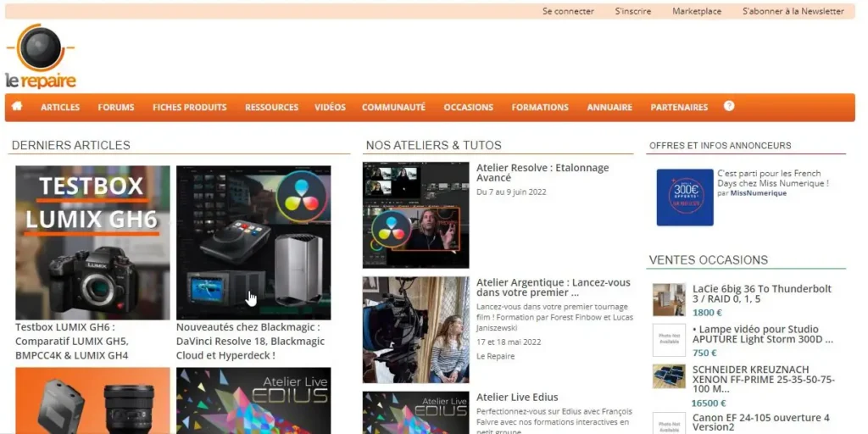Click the NOS ATELIERS & TUTOS heading
This screenshot has height=434, width=868.
433,145
